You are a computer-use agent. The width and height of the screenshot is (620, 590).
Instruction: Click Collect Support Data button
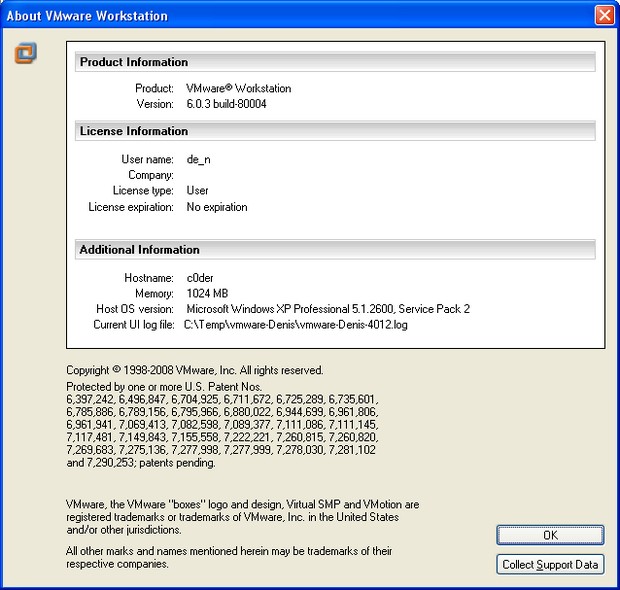550,565
